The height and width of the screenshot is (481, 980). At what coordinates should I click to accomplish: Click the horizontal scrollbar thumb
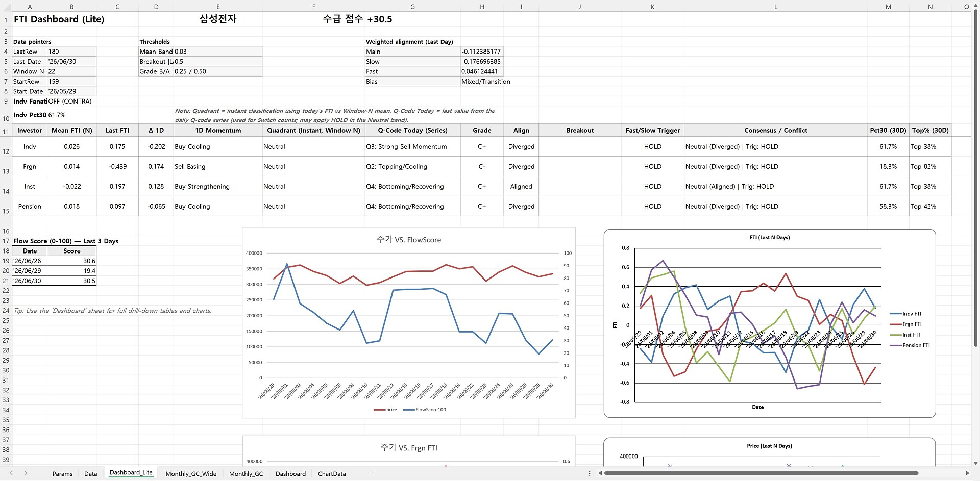pyautogui.click(x=761, y=473)
